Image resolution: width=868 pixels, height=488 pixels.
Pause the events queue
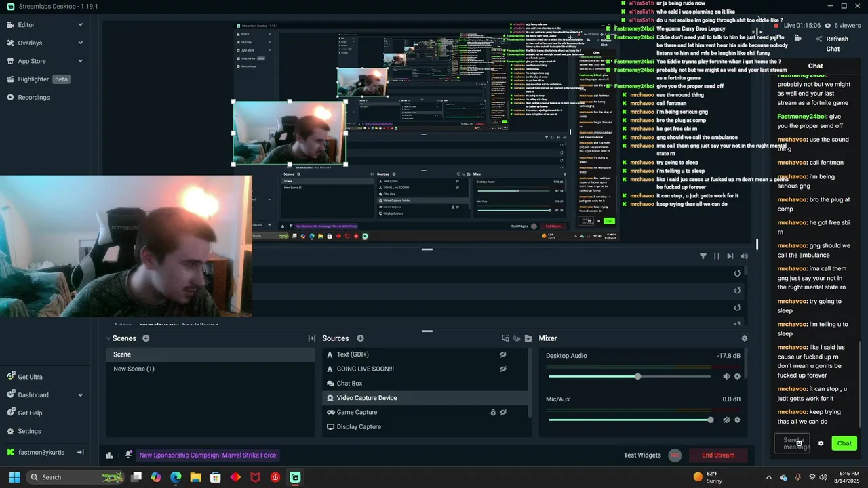point(717,256)
